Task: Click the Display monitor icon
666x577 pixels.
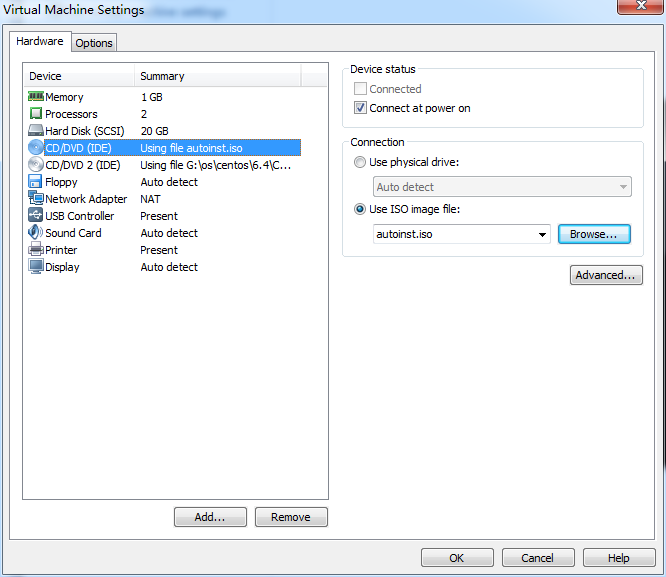Action: [36, 266]
